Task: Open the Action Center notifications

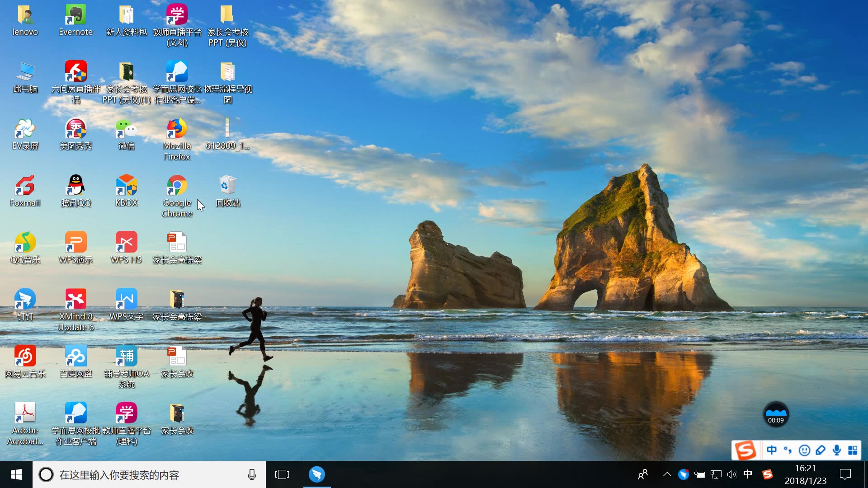Action: point(845,474)
